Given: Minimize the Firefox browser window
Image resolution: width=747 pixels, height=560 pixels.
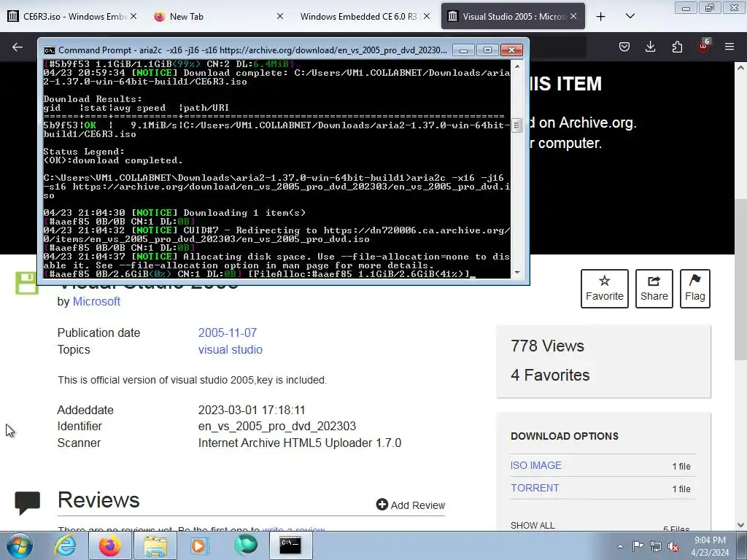Looking at the screenshot, I should click(x=686, y=8).
